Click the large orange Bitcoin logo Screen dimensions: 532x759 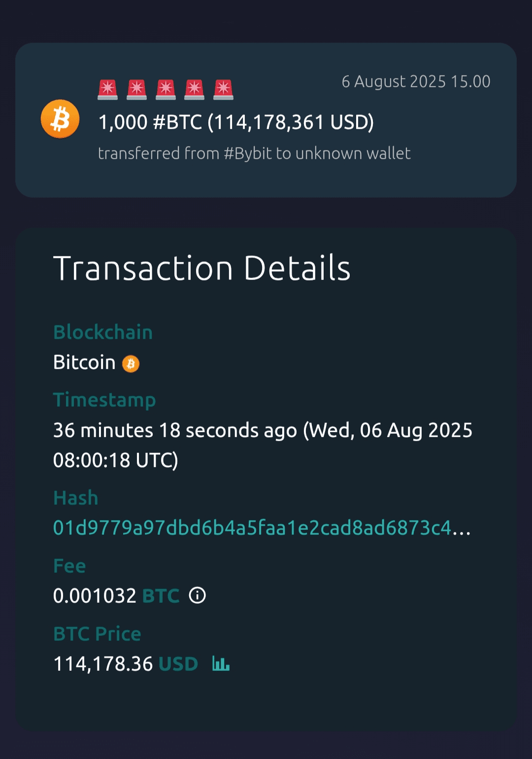60,119
